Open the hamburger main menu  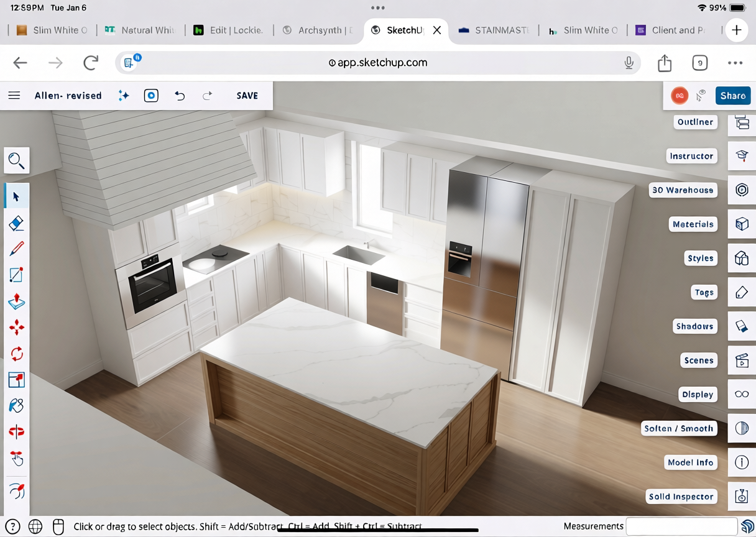pos(14,96)
